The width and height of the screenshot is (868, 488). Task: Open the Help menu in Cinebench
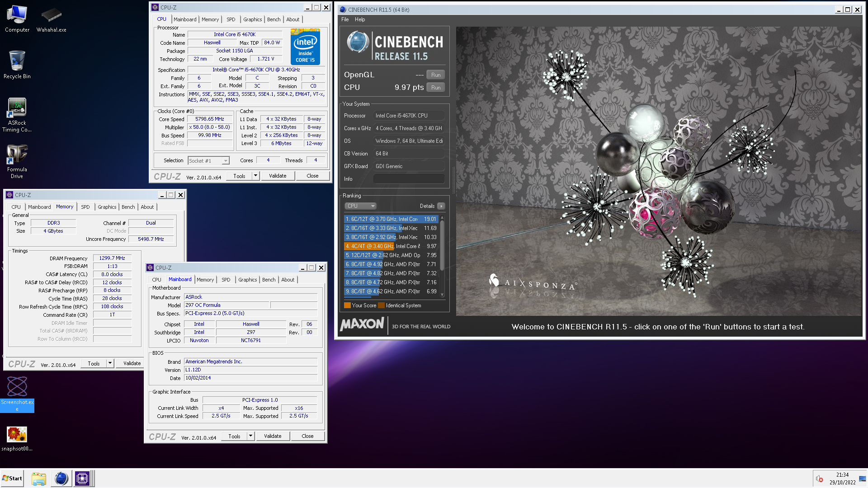click(360, 19)
